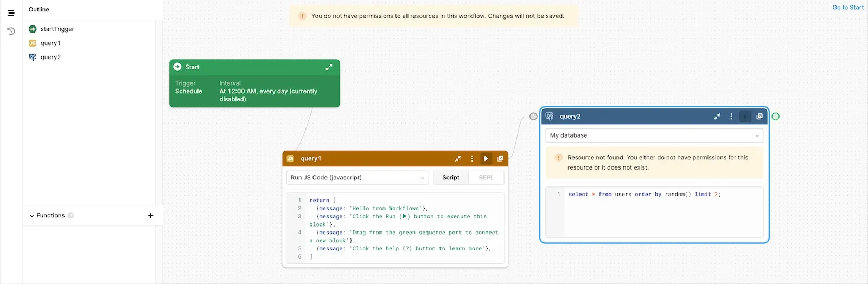
Task: Open the Run JS Code language dropdown
Action: (357, 178)
